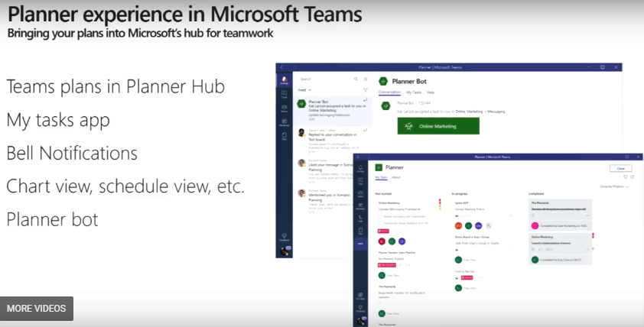Open Feedback in front window's sidebar
Screen dimensions: 644x327
click(360, 309)
